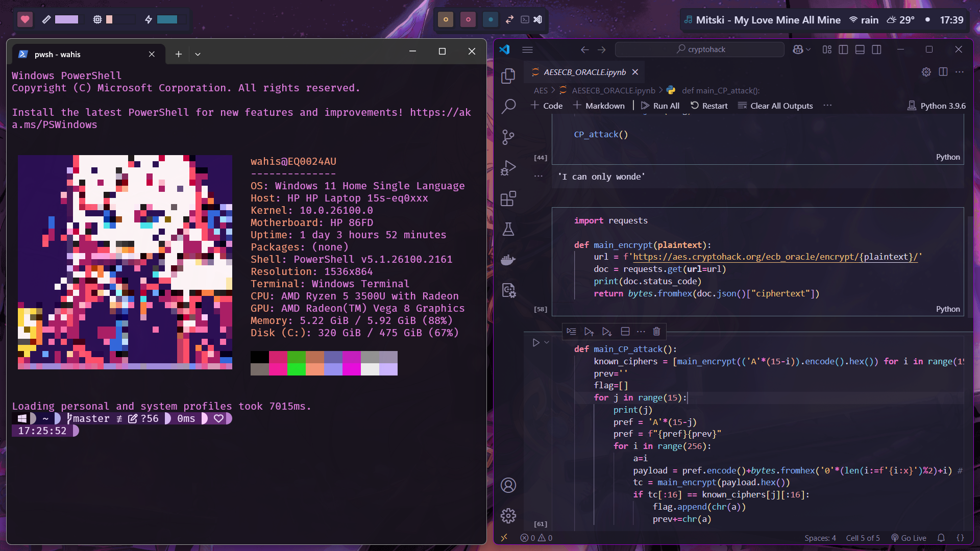Open the Explorer view in VS Code sidebar
Viewport: 980px width, 551px height.
coord(508,76)
